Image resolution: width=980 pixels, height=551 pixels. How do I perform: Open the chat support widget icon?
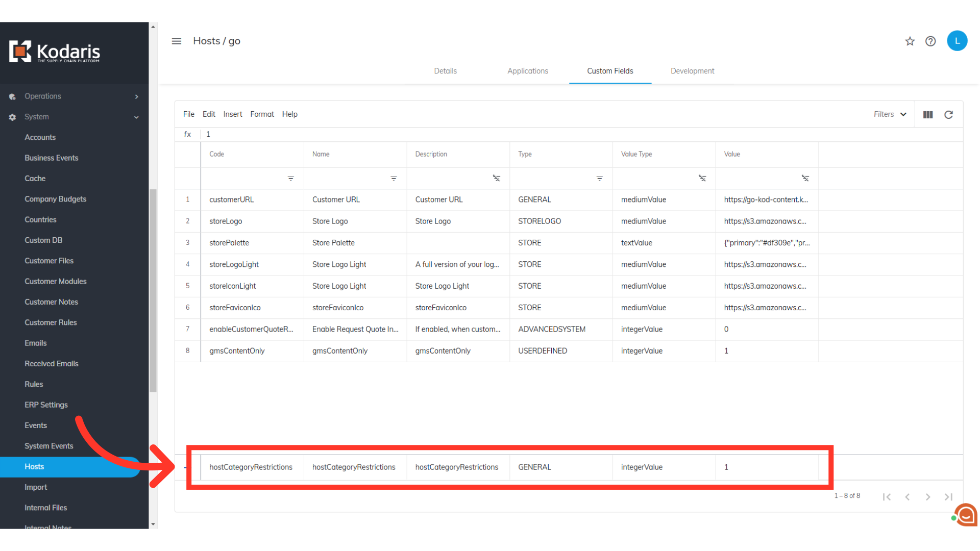(x=966, y=514)
